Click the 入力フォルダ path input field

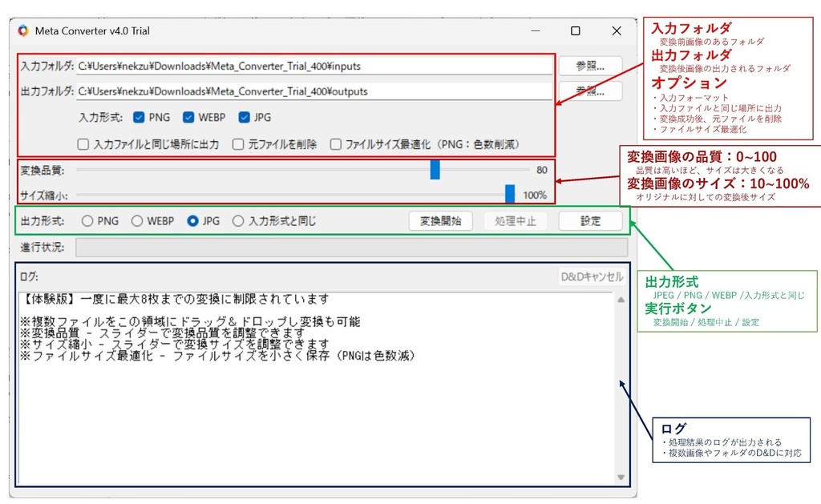tap(314, 66)
